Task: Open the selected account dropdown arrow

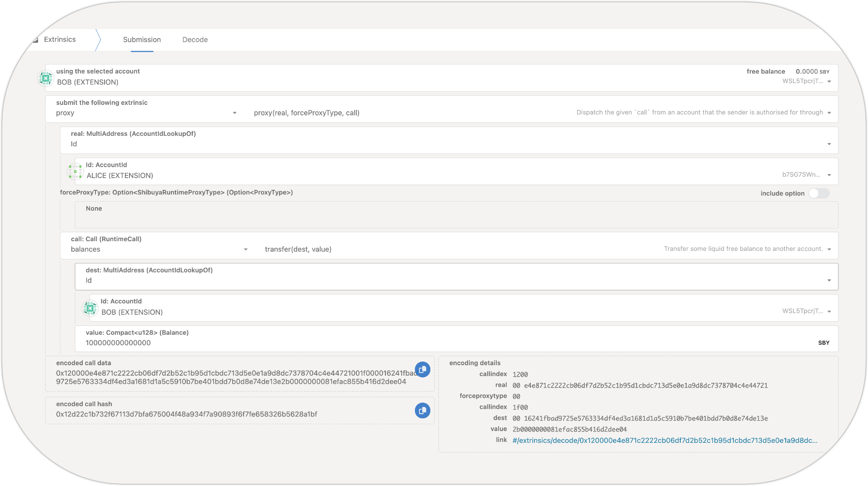Action: click(x=829, y=82)
